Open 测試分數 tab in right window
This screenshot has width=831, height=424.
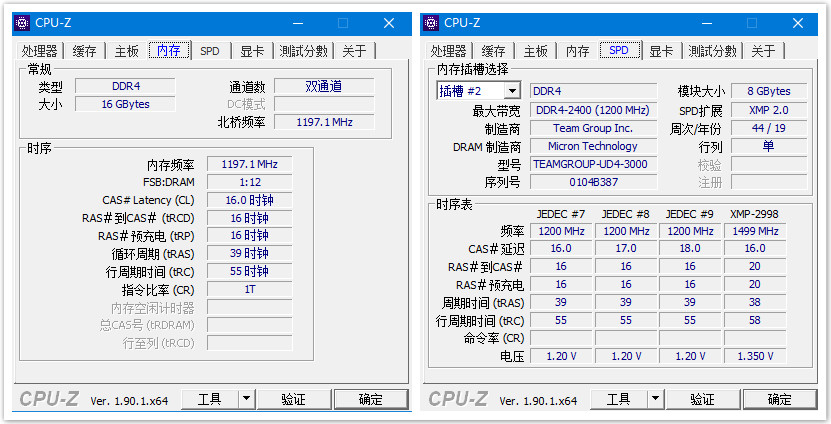[x=713, y=51]
